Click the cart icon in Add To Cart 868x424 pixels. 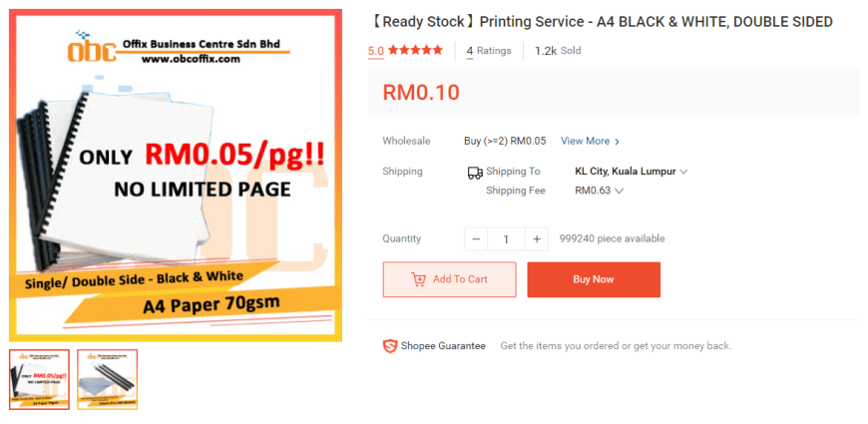pos(418,279)
